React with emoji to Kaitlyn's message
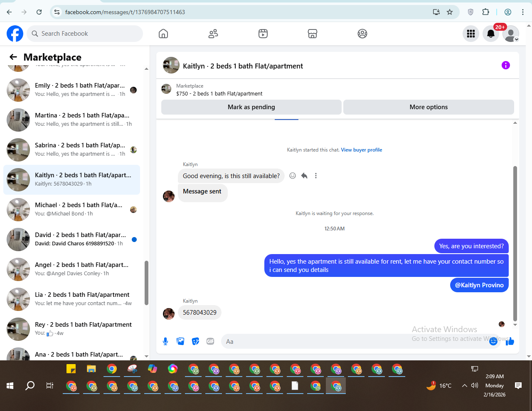Image resolution: width=532 pixels, height=411 pixels. pos(293,176)
